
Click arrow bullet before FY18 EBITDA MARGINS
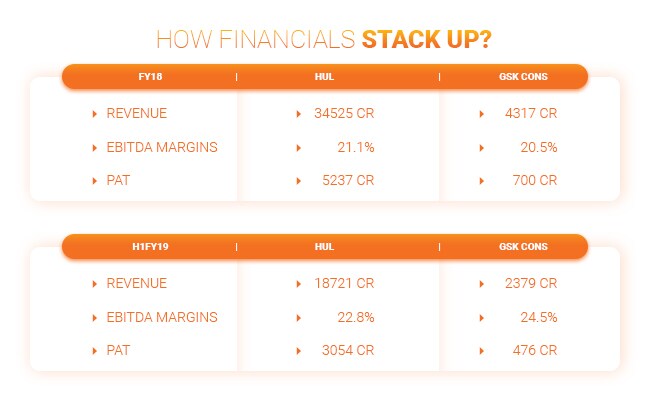[94, 148]
